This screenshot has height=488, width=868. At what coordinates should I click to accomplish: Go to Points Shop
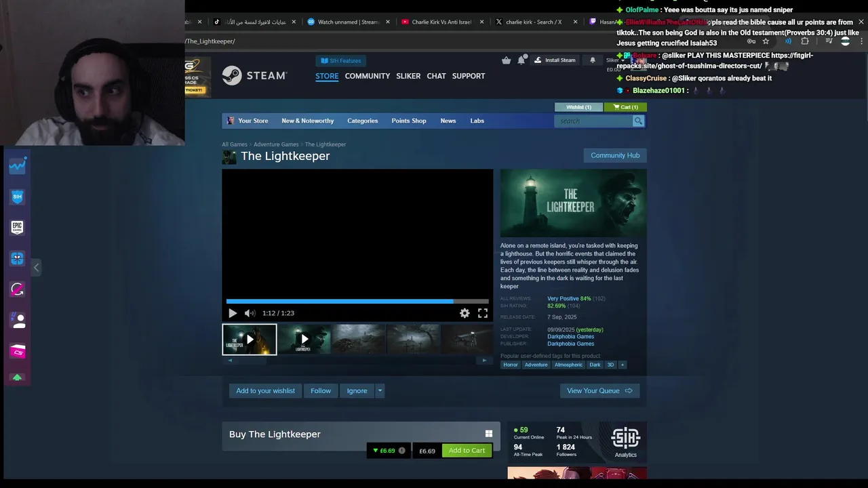point(408,121)
